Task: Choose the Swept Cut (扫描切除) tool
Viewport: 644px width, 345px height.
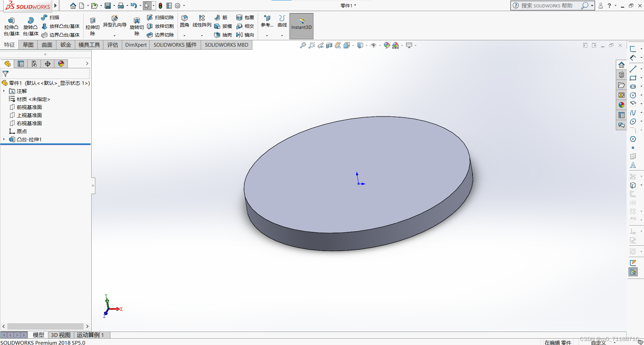Action: click(160, 17)
